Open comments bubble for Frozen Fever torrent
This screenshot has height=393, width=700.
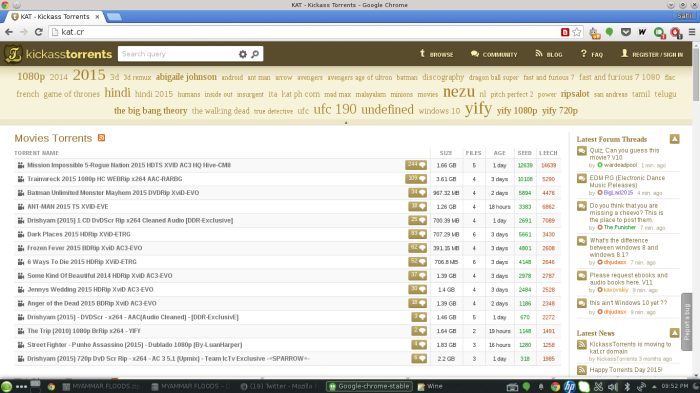pyautogui.click(x=417, y=248)
